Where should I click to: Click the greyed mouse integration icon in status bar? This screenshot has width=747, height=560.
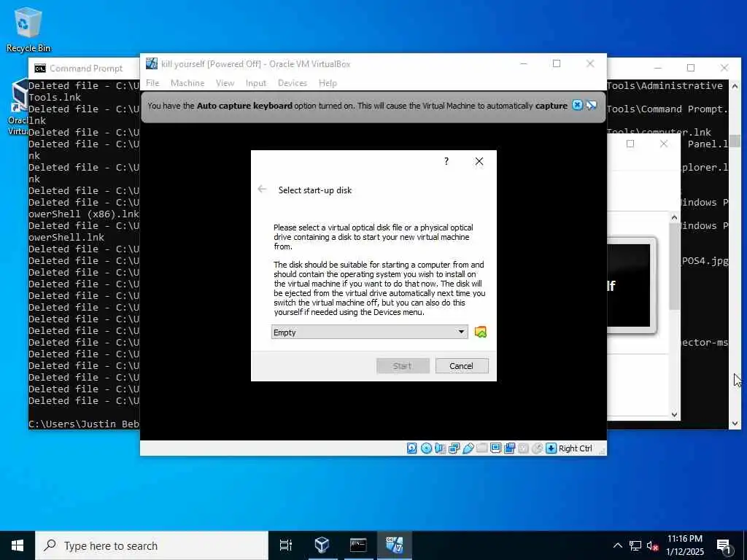[x=537, y=448]
